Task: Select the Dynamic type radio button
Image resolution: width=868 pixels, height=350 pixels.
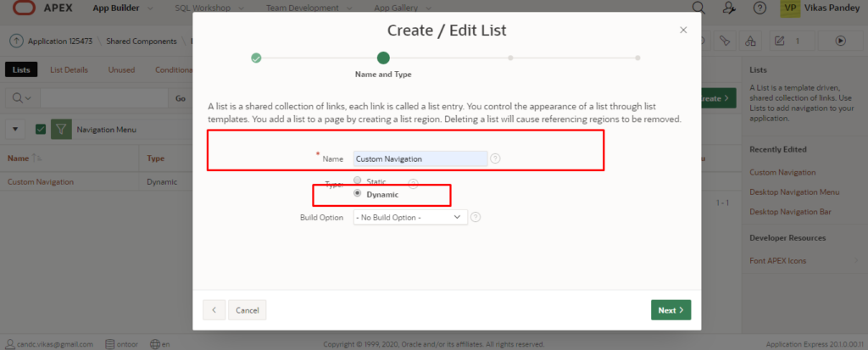Action: 357,193
